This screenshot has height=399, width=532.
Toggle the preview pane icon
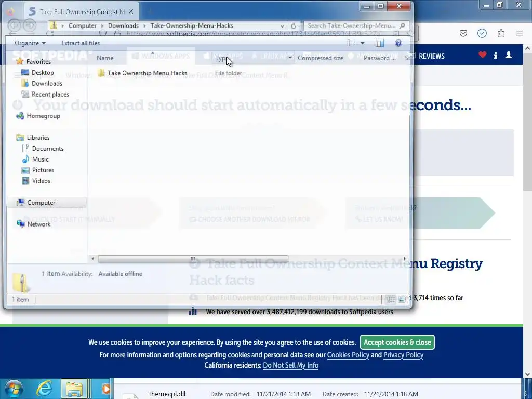(x=380, y=43)
